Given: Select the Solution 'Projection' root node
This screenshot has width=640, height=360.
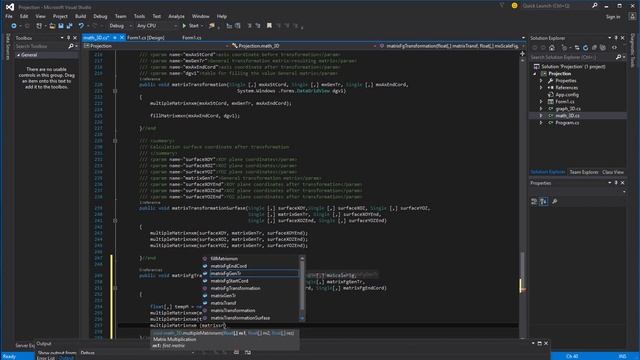Looking at the screenshot, I should [x=573, y=67].
